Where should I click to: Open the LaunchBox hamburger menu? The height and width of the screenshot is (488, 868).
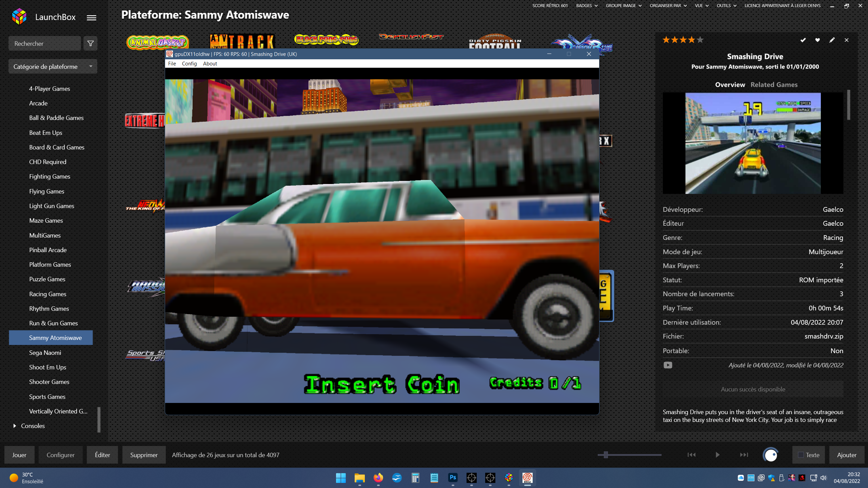click(92, 18)
